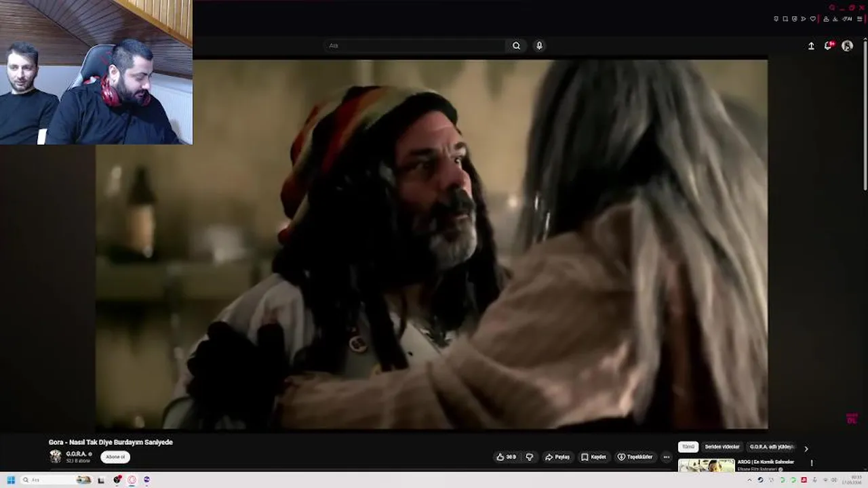Screen dimensions: 868x488
Task: Click the browser send/flow arrow icon
Action: (803, 19)
